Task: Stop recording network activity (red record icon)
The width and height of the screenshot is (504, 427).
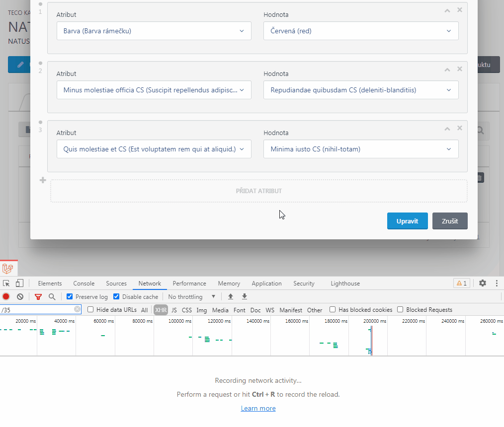Action: 5,296
